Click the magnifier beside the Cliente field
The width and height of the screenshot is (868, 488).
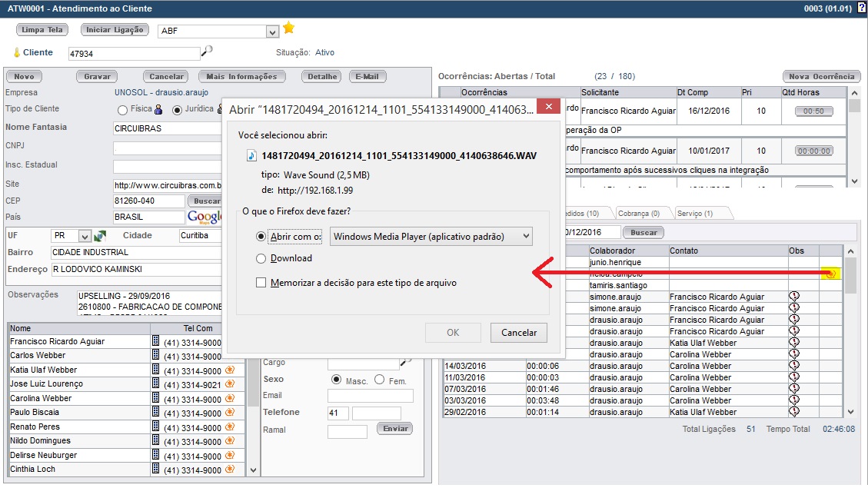pyautogui.click(x=207, y=51)
